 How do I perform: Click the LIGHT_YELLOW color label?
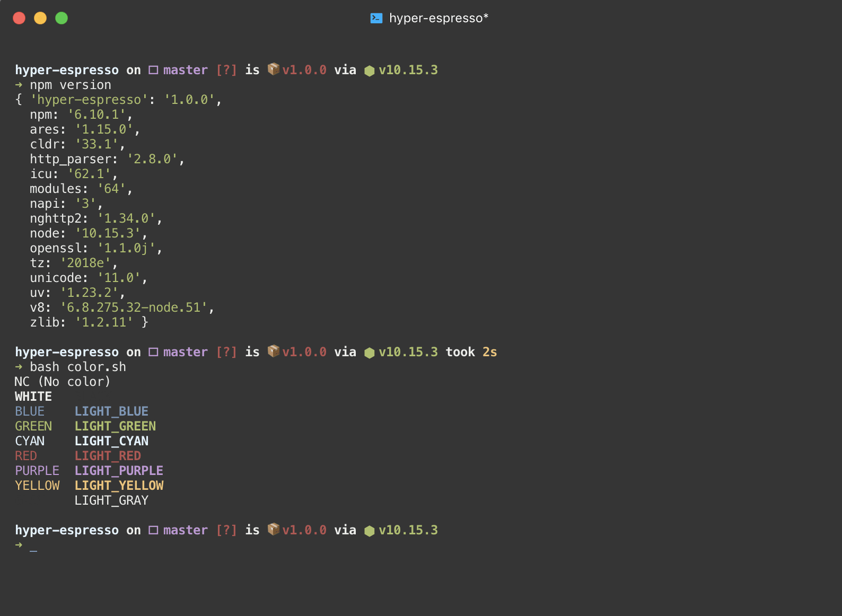pyautogui.click(x=119, y=486)
